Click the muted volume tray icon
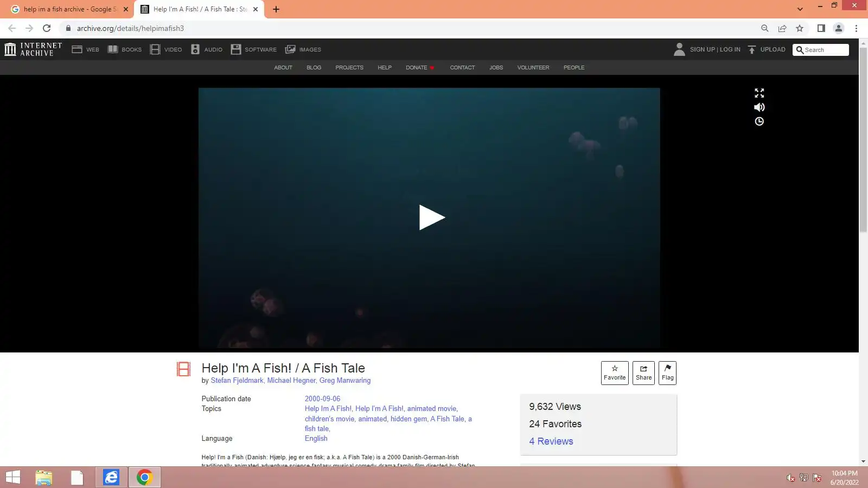The height and width of the screenshot is (488, 868). 791,478
